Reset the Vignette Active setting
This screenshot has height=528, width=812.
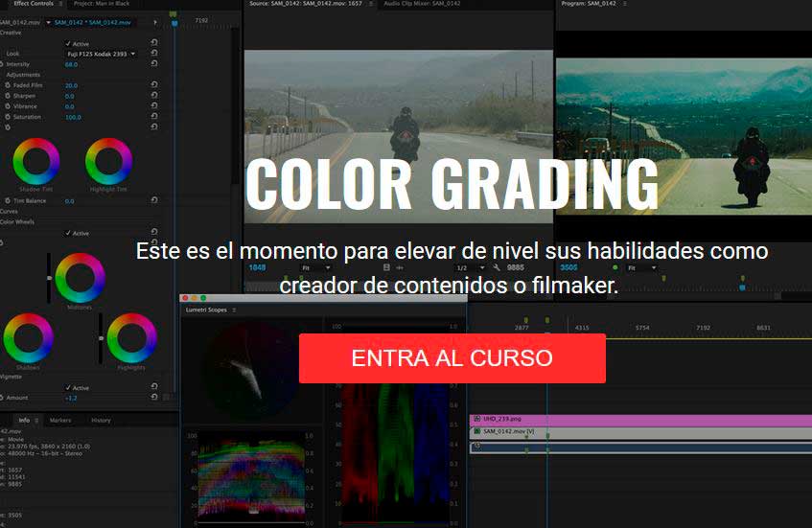point(154,386)
